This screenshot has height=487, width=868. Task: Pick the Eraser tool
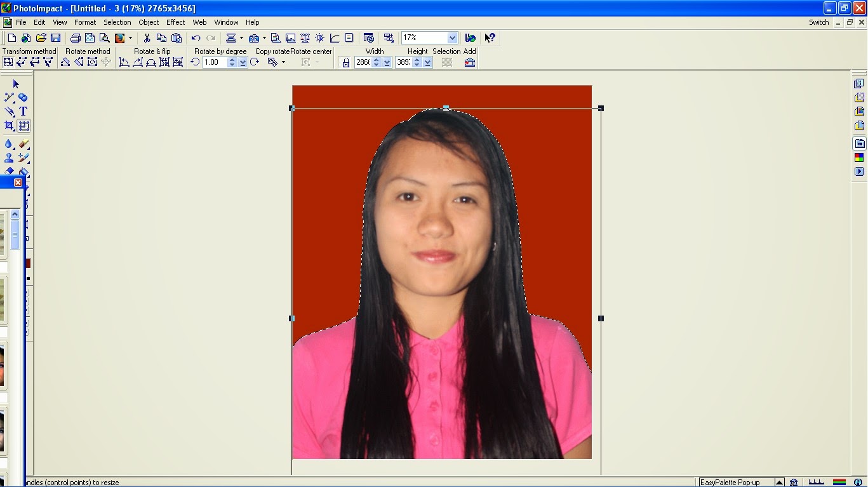coord(24,143)
